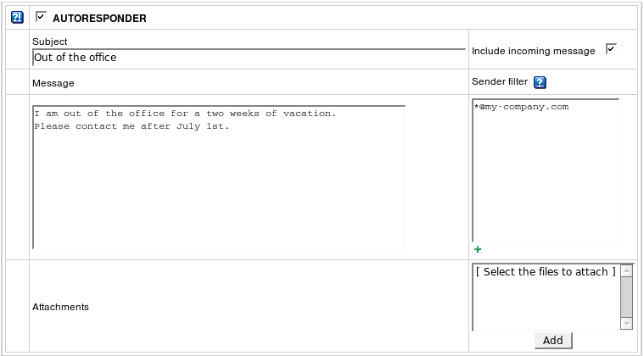Click the 'Include incoming message' label
644x356 pixels.
click(x=533, y=51)
